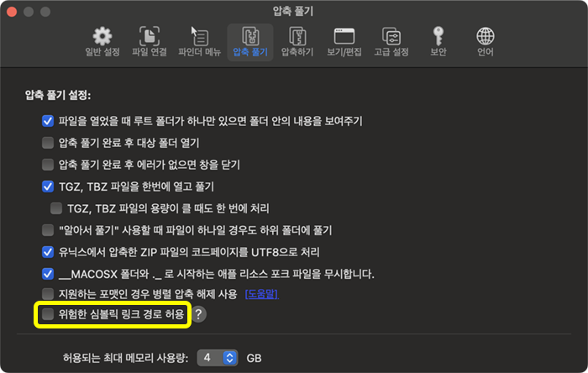Toggle the UTF8 코드페이지 처리 checkbox
The height and width of the screenshot is (373, 588).
pyautogui.click(x=48, y=251)
